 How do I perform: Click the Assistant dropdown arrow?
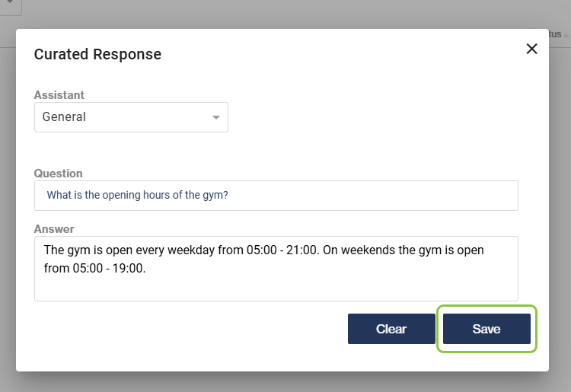click(215, 117)
